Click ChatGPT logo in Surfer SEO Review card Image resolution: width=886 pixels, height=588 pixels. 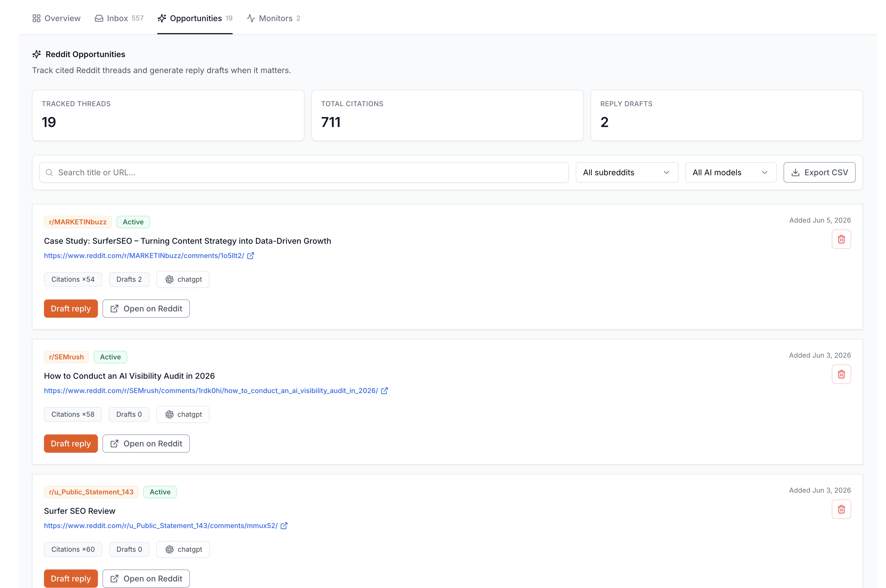[x=170, y=549]
